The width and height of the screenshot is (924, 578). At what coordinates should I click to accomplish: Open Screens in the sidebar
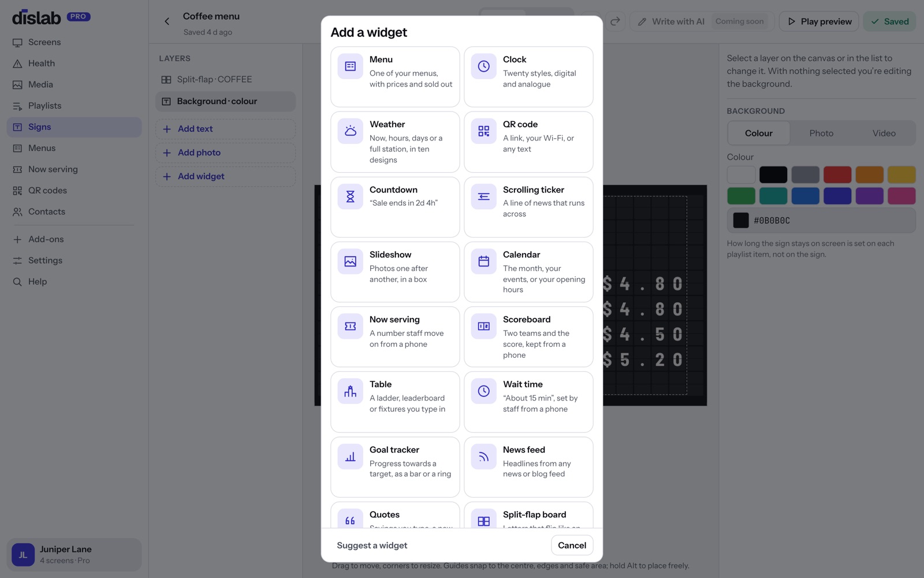click(74, 42)
